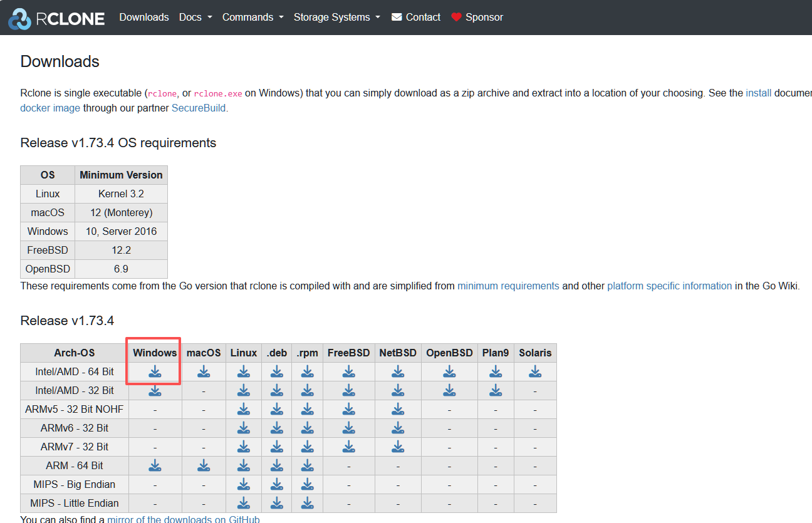Expand the Commands dropdown menu

coord(253,18)
